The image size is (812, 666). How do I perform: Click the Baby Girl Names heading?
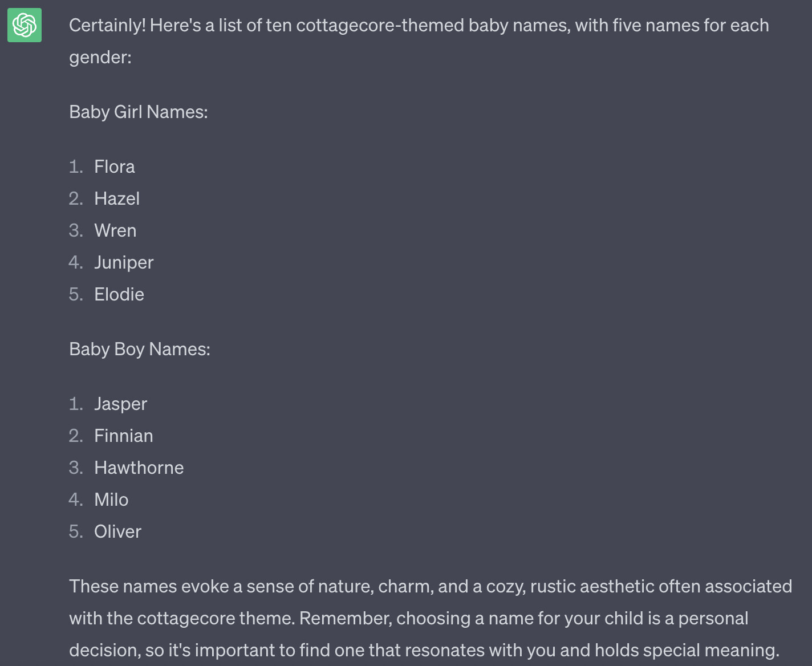coord(139,112)
